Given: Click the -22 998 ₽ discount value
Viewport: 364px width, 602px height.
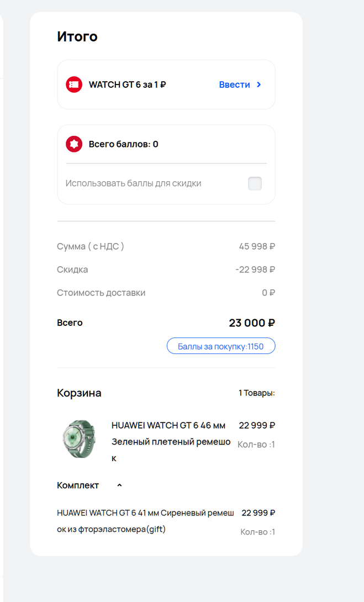Looking at the screenshot, I should pyautogui.click(x=255, y=270).
